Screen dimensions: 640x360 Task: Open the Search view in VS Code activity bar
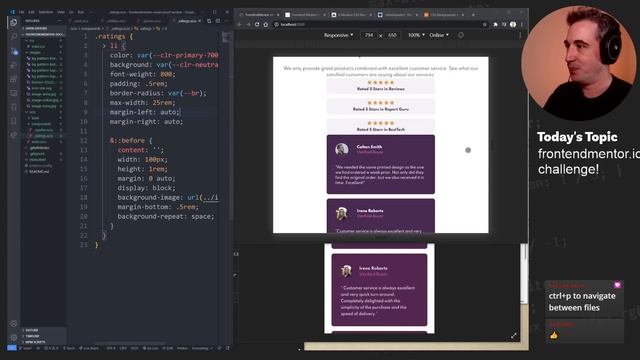coord(13,37)
